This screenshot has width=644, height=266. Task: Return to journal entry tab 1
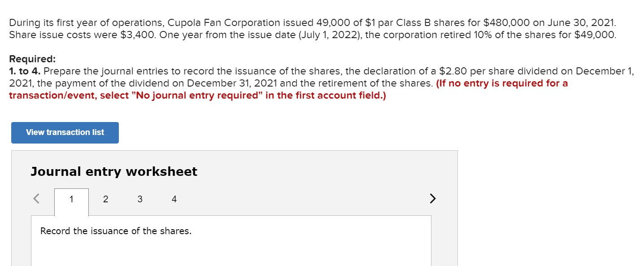point(71,199)
